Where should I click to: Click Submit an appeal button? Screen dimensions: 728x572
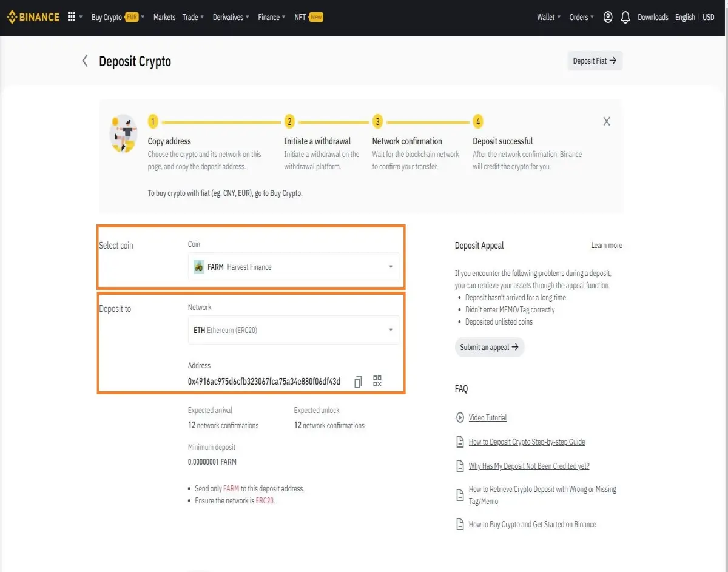tap(490, 347)
